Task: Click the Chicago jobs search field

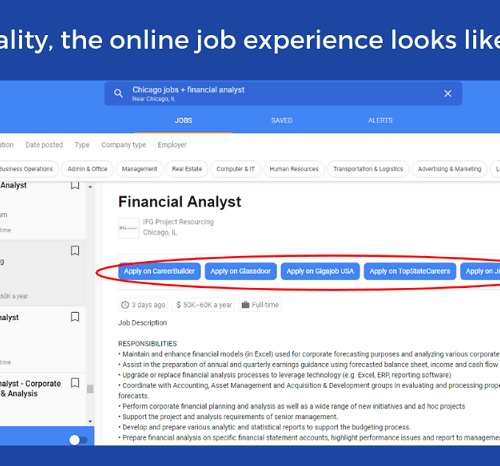Action: (283, 94)
